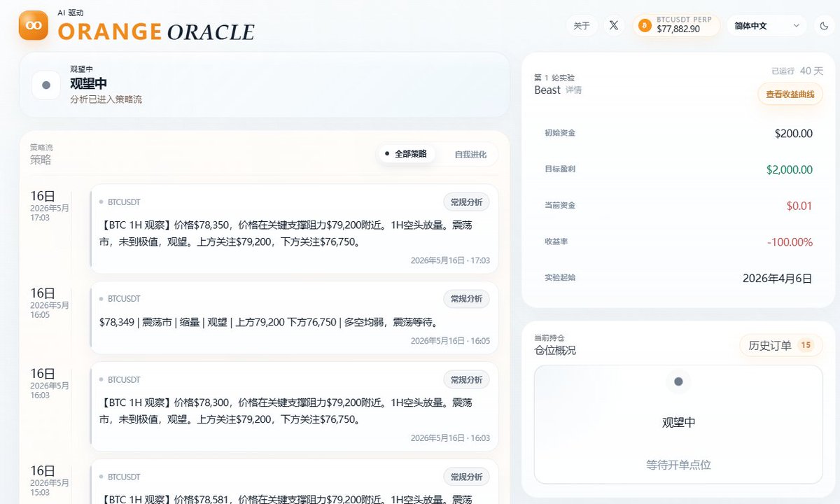The width and height of the screenshot is (840, 504).
Task: Click BTCUSDT label on 17:03 card
Action: (x=124, y=202)
